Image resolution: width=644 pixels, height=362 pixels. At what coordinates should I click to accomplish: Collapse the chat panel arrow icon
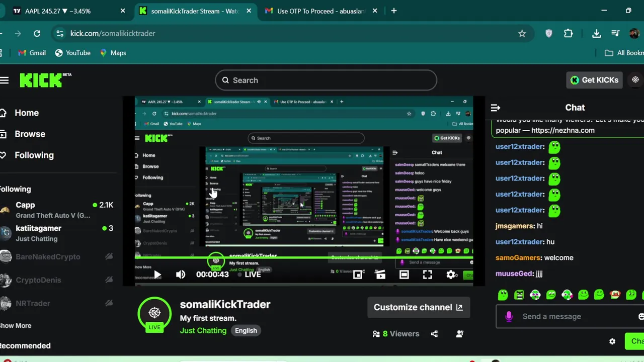pos(496,108)
